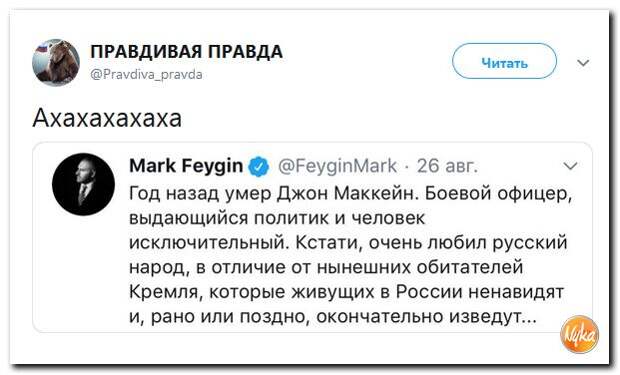Image resolution: width=620 pixels, height=375 pixels.
Task: Click the blue verified badge
Action: pyautogui.click(x=259, y=166)
